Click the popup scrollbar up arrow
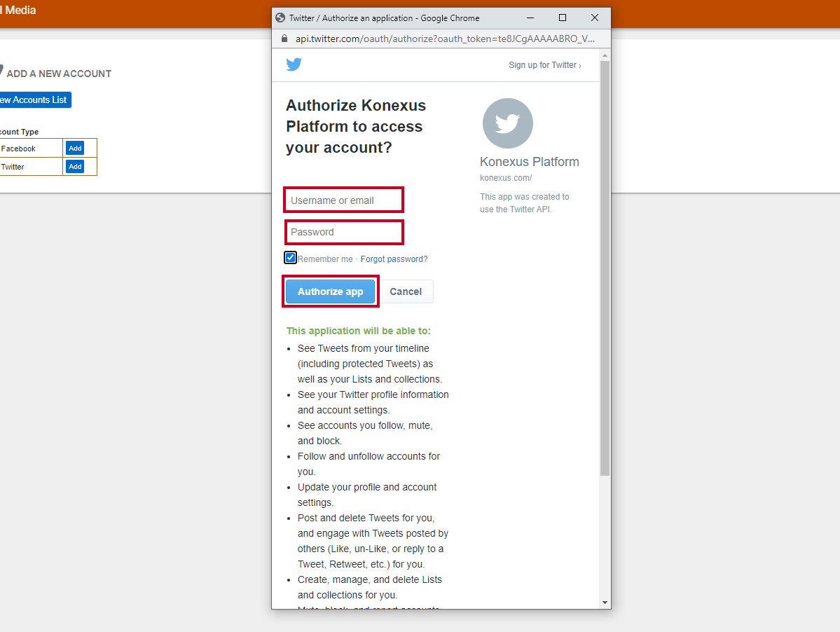This screenshot has width=840, height=632. [x=605, y=55]
